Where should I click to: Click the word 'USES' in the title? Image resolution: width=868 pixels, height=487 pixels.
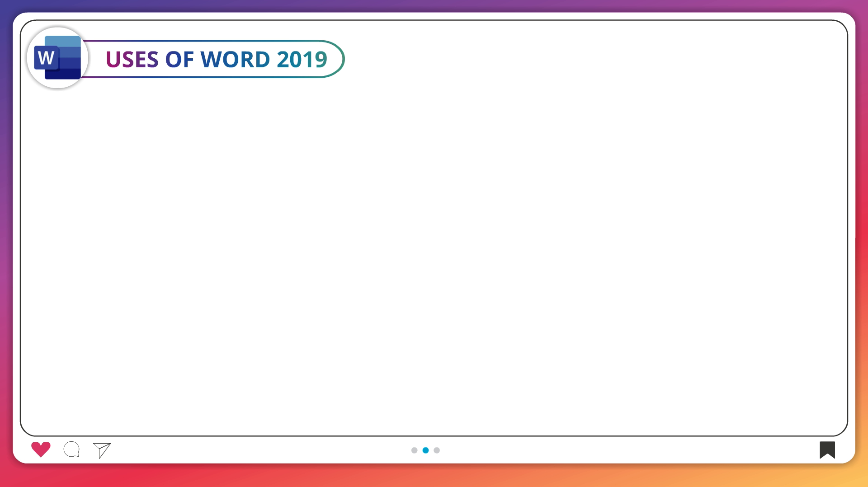pos(132,60)
